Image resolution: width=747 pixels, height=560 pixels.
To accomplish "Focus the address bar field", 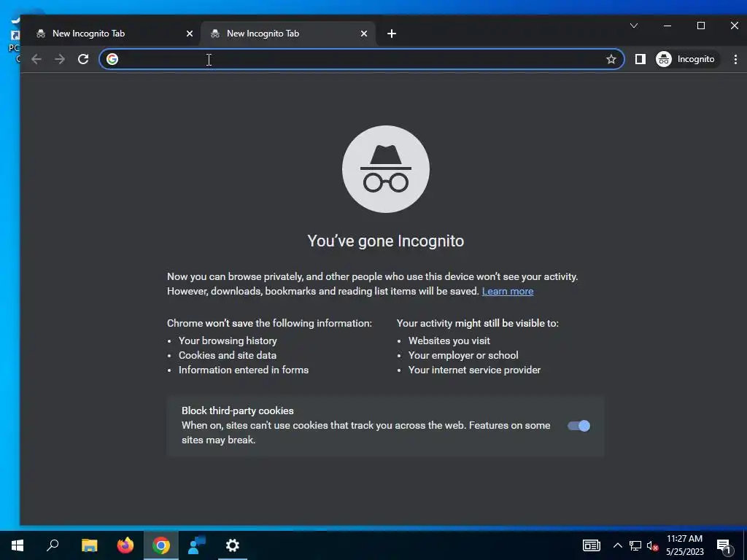I will [x=362, y=59].
